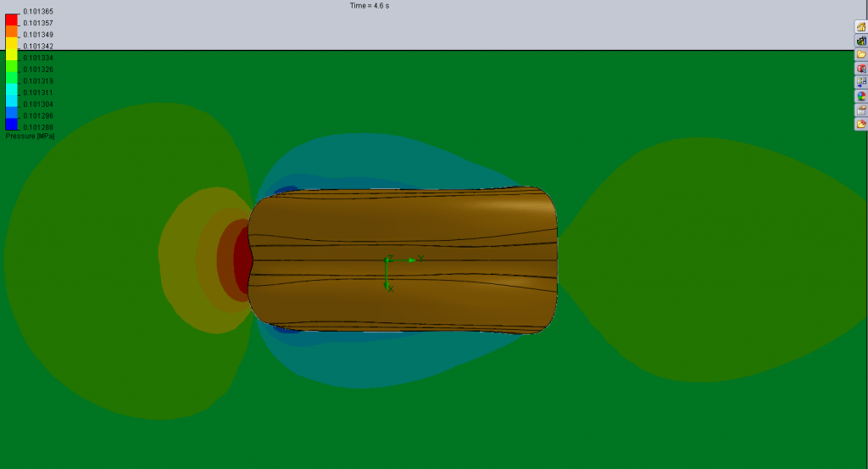Screen dimensions: 868x469
Task: Click the Y axis label of the triad
Action: tap(421, 259)
